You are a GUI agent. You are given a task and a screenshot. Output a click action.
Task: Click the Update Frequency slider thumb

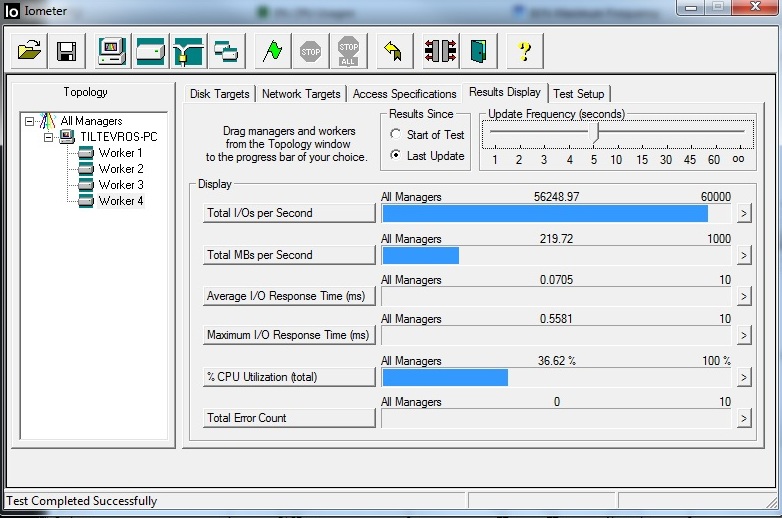tap(593, 133)
